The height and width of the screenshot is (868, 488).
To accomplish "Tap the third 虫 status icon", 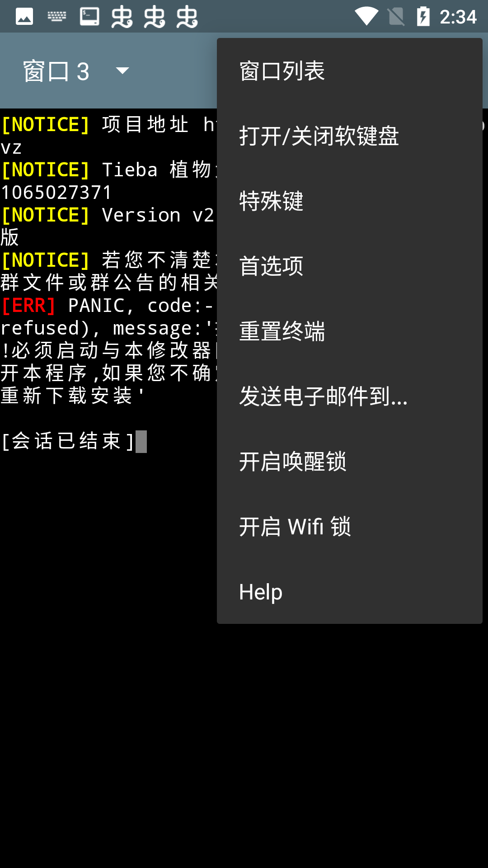I will (187, 17).
